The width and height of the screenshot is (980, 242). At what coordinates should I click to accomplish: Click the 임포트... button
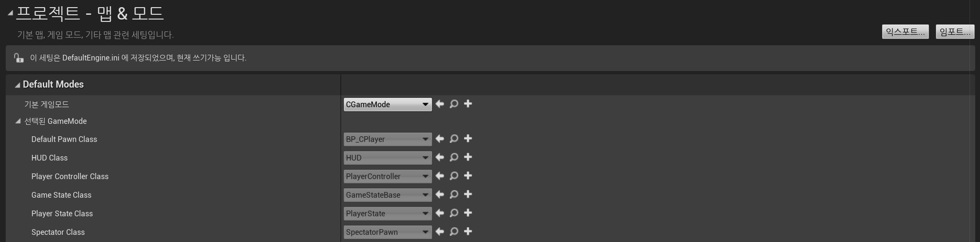coord(955,32)
